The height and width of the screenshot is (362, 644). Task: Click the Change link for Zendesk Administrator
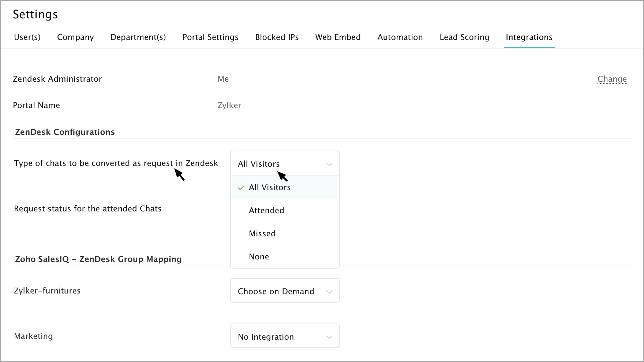tap(612, 79)
